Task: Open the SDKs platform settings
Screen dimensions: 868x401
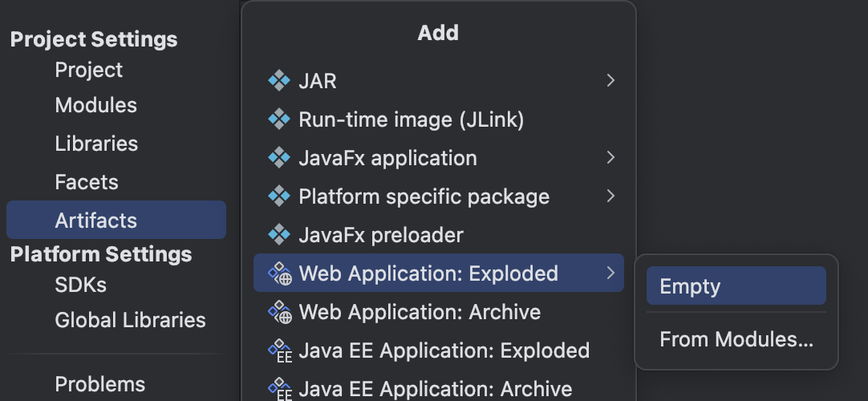Action: [81, 285]
